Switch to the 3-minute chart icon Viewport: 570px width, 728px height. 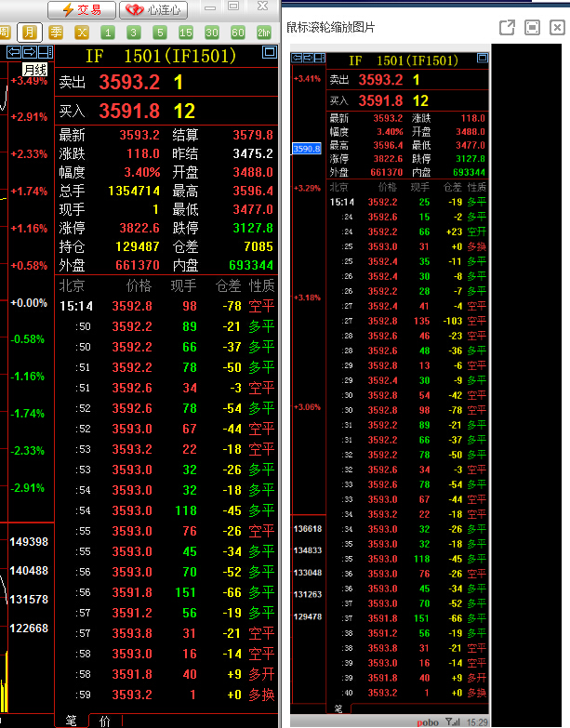[x=134, y=33]
